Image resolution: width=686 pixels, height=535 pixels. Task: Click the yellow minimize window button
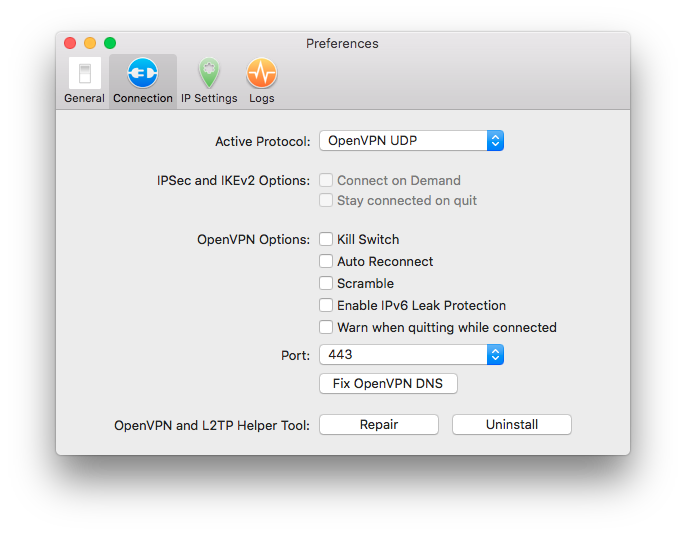(x=90, y=43)
